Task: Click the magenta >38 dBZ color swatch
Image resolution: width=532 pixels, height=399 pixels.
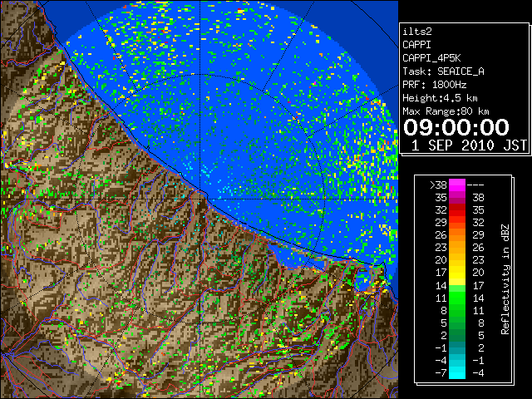Action: coord(457,185)
